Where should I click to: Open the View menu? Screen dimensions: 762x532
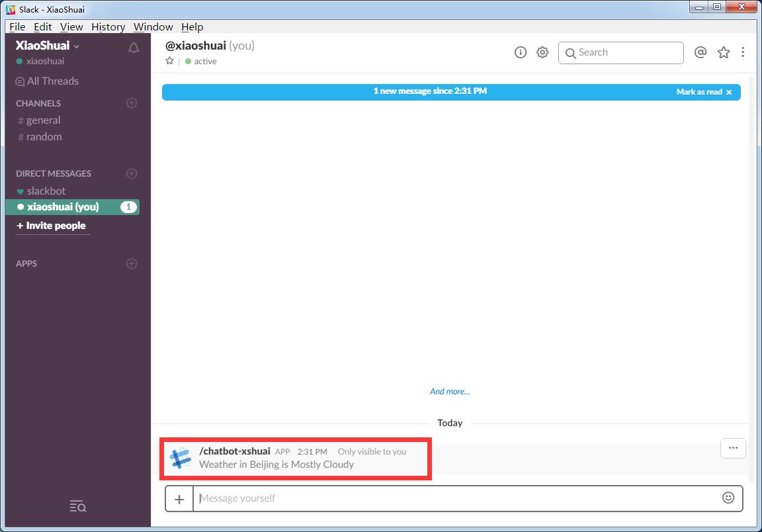tap(71, 26)
